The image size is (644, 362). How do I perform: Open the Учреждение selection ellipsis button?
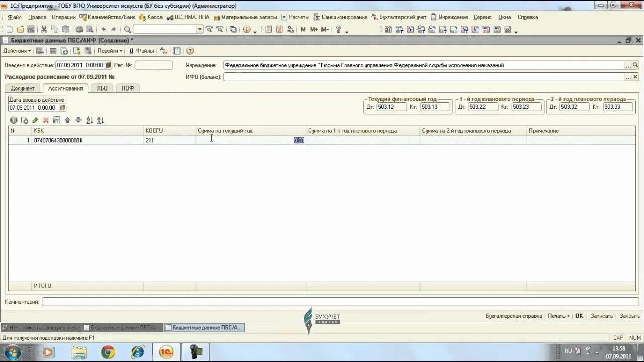tap(628, 65)
